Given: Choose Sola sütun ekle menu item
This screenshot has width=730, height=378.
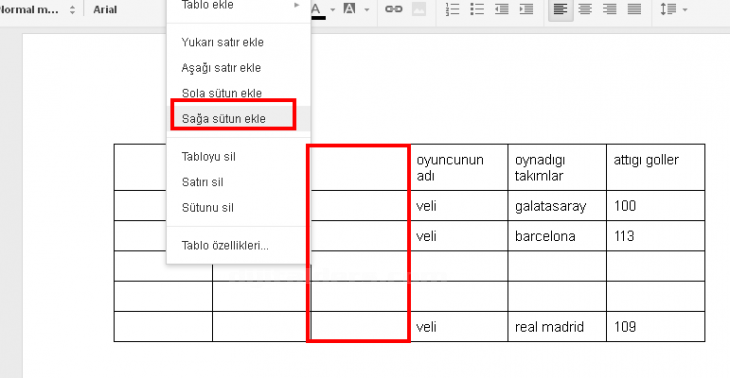Looking at the screenshot, I should (x=239, y=93).
